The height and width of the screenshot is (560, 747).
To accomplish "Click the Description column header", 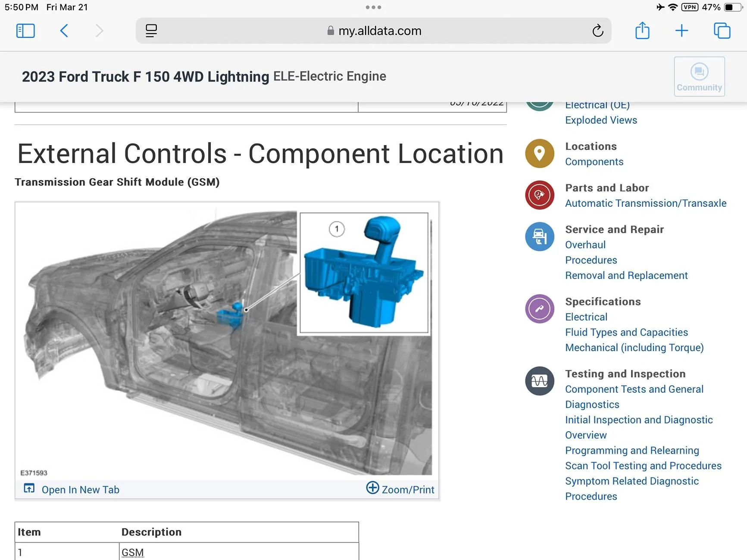I will (151, 532).
